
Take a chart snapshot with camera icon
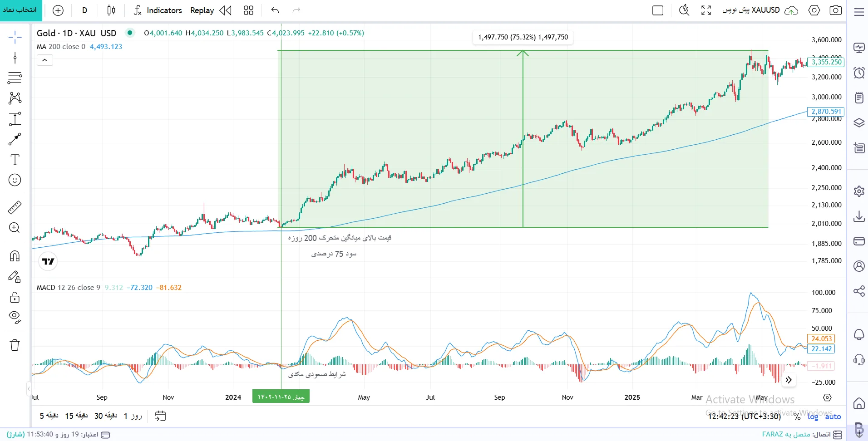pos(836,10)
